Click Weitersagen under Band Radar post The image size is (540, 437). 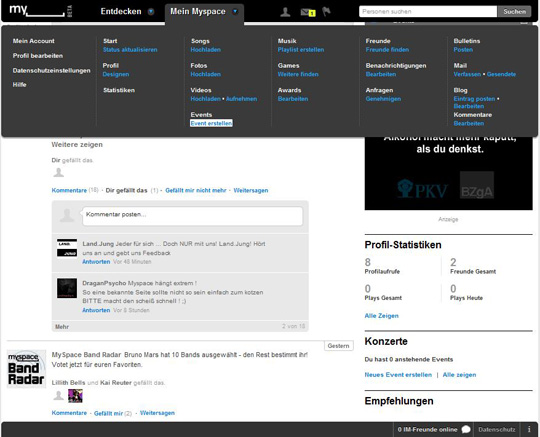(157, 413)
